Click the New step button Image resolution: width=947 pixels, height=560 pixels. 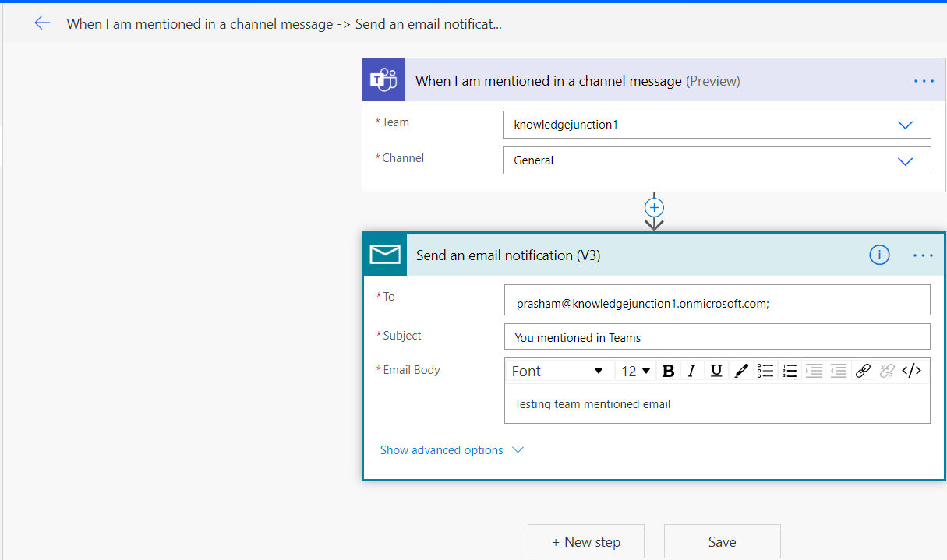586,542
